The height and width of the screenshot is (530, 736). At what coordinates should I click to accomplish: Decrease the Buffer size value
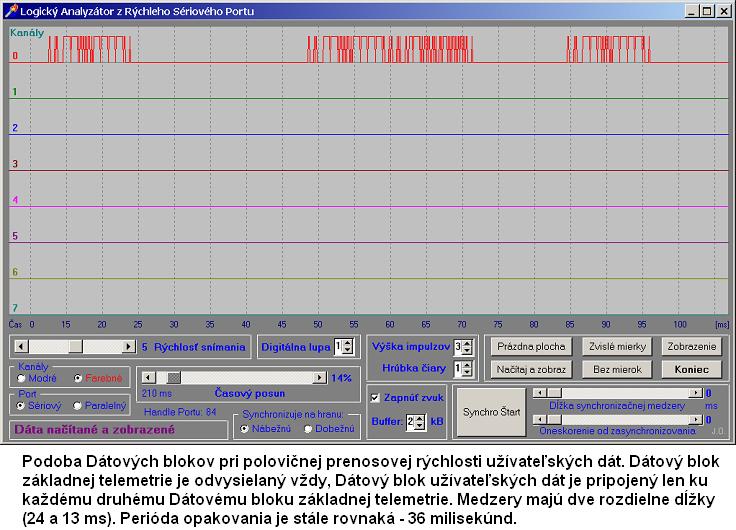pos(420,426)
